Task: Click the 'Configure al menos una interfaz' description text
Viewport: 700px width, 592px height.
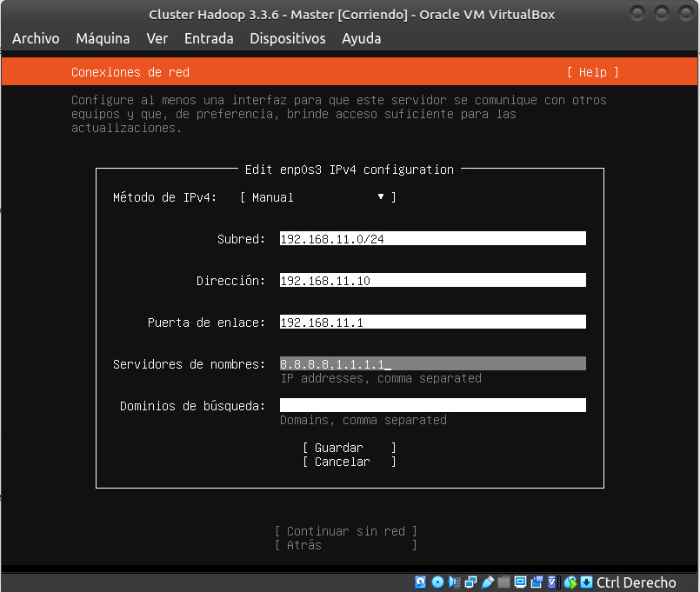Action: pos(339,114)
